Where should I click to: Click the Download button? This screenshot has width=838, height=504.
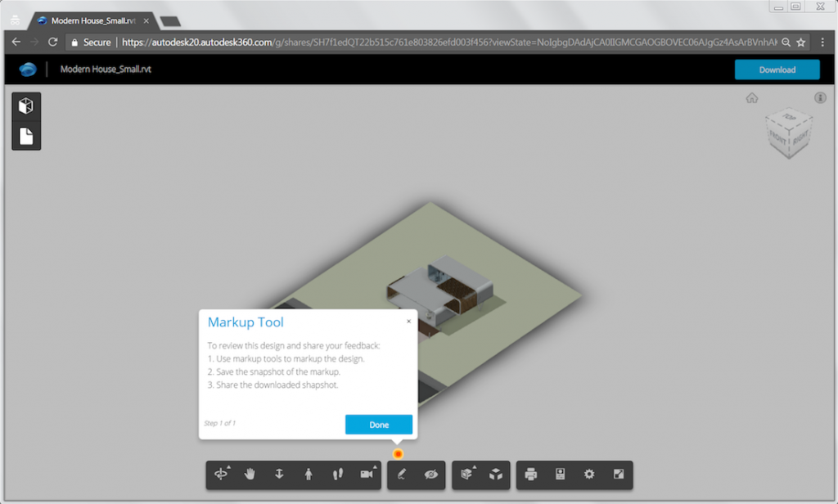coord(777,70)
